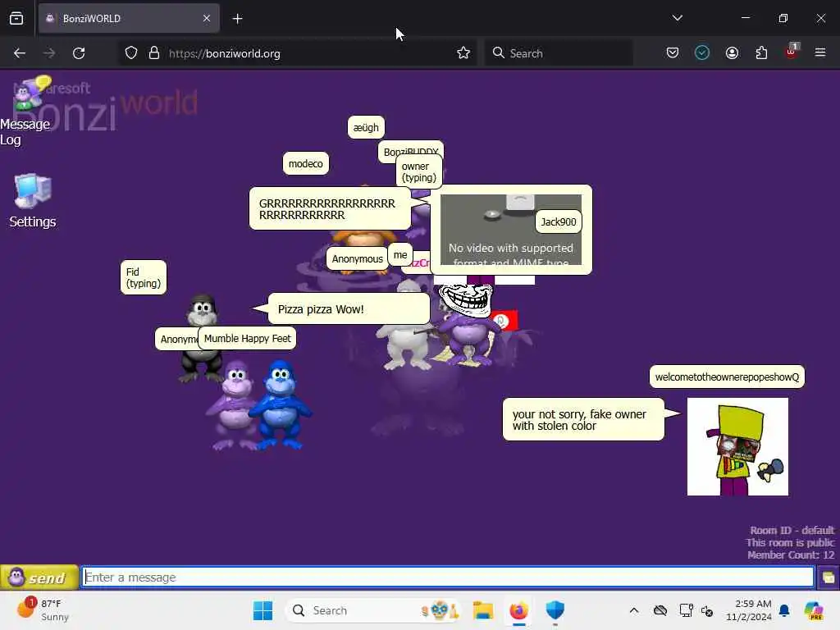Go back to the previous page
This screenshot has width=840, height=630.
(20, 53)
